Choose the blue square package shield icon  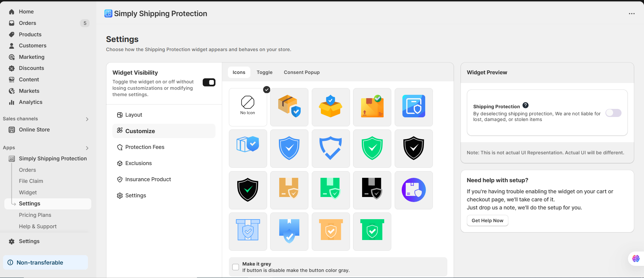click(x=413, y=107)
